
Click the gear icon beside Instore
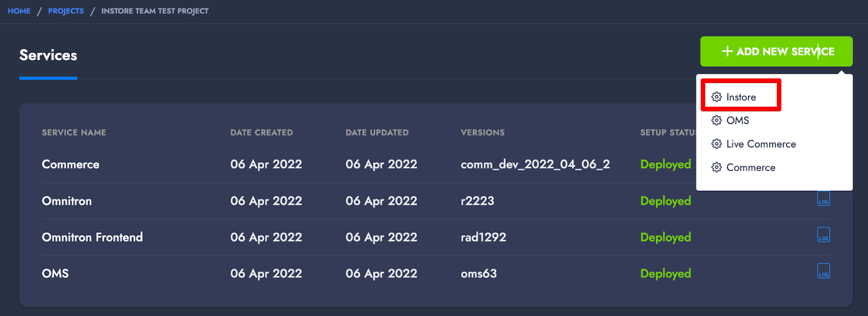pyautogui.click(x=717, y=97)
